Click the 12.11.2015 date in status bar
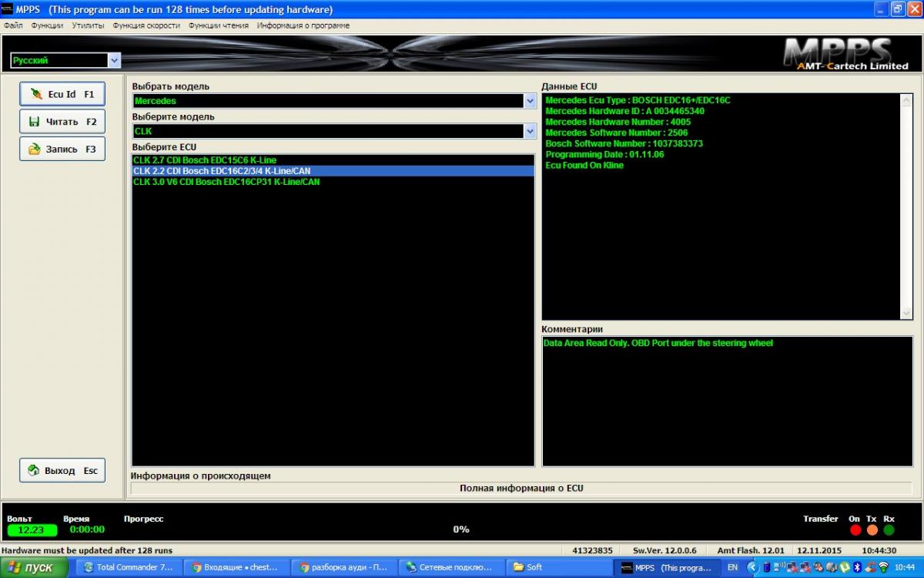 pyautogui.click(x=819, y=550)
